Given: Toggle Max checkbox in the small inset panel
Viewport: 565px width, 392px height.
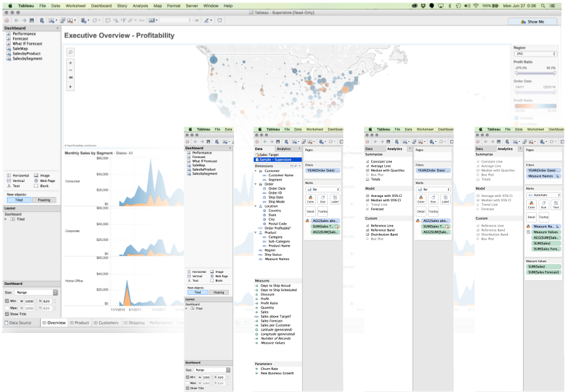Looking at the screenshot, I should click(187, 383).
